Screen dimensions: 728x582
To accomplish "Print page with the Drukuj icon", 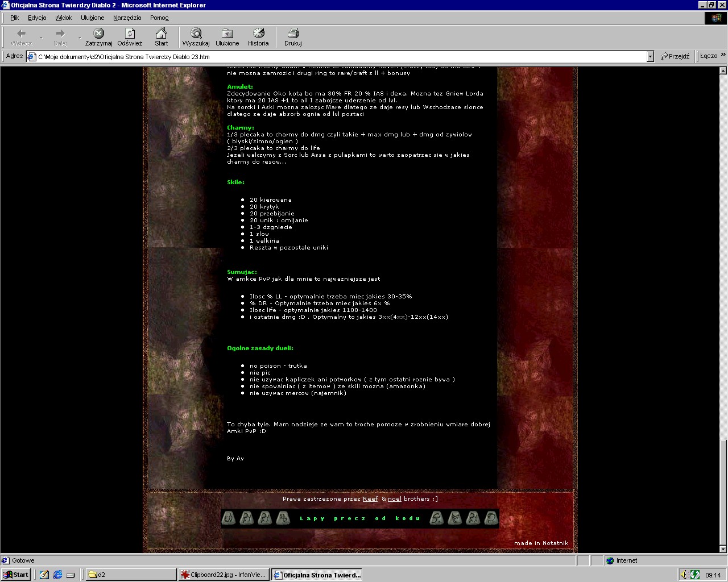I will coord(293,34).
